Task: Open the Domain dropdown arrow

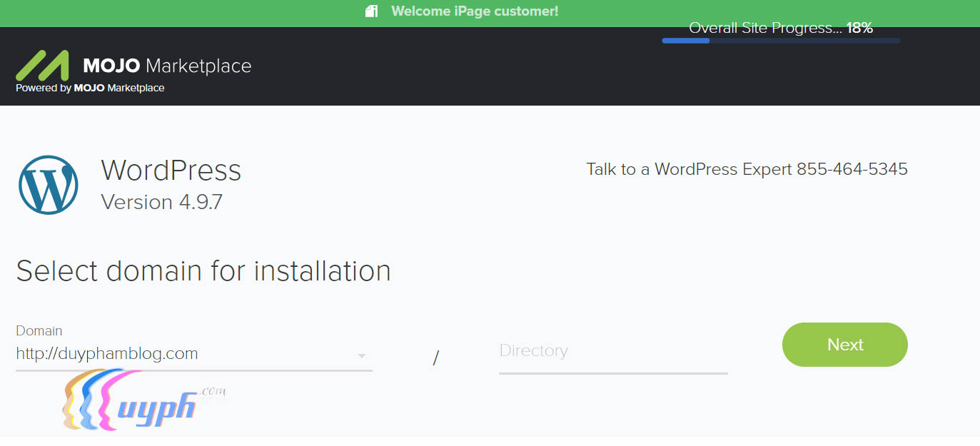Action: (x=362, y=356)
